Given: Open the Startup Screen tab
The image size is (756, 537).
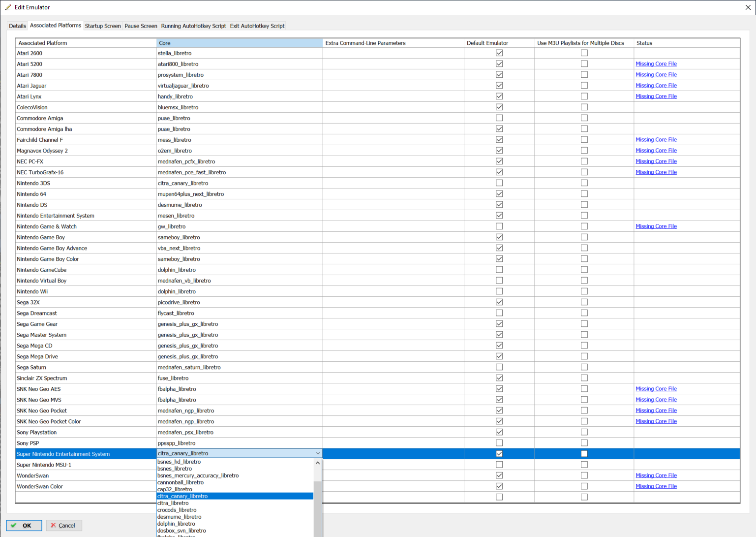Looking at the screenshot, I should (x=103, y=26).
